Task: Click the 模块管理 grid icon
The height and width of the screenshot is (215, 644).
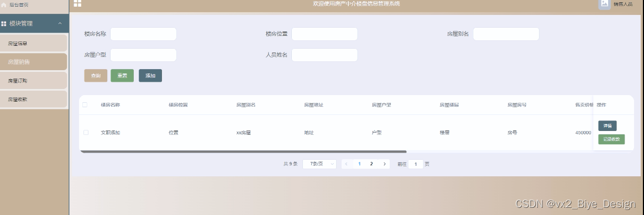Action: [x=4, y=24]
